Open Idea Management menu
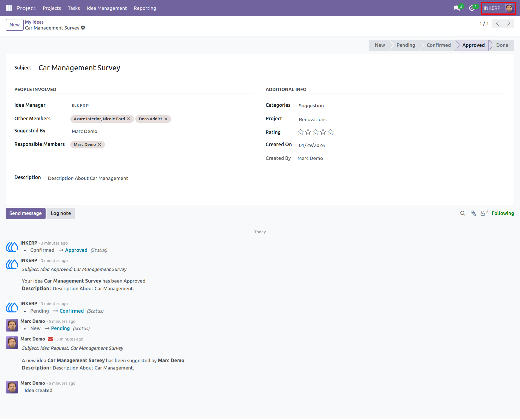Viewport: 520px width, 420px height. coord(107,8)
